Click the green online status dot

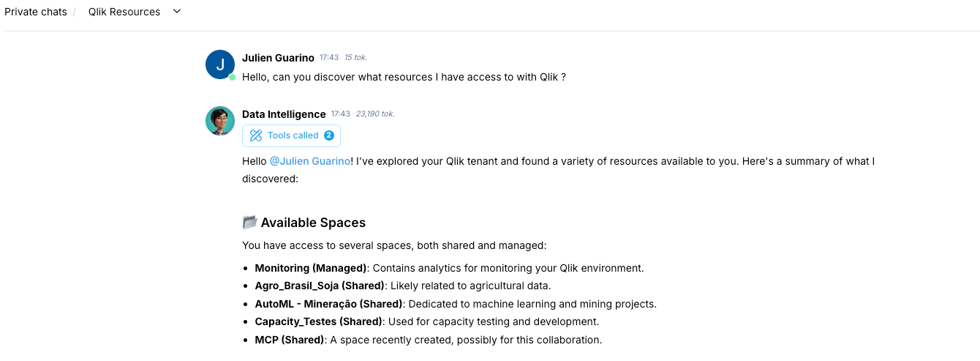click(x=232, y=77)
